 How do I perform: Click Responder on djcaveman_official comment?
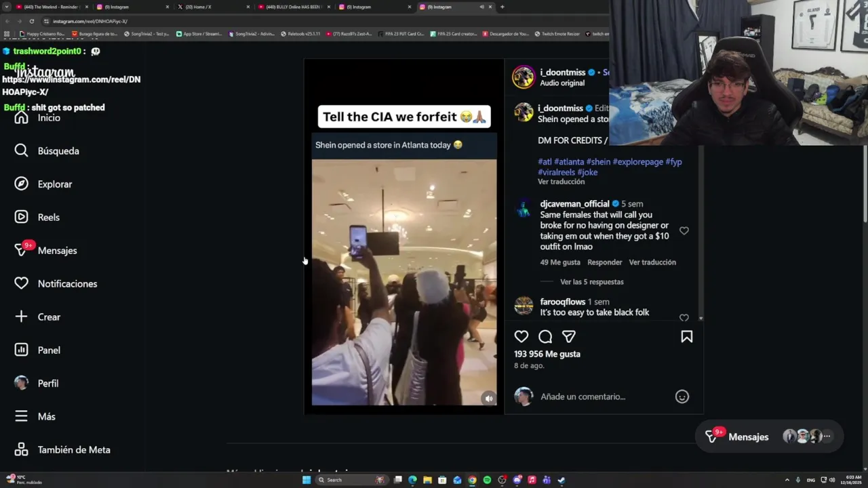coord(605,262)
